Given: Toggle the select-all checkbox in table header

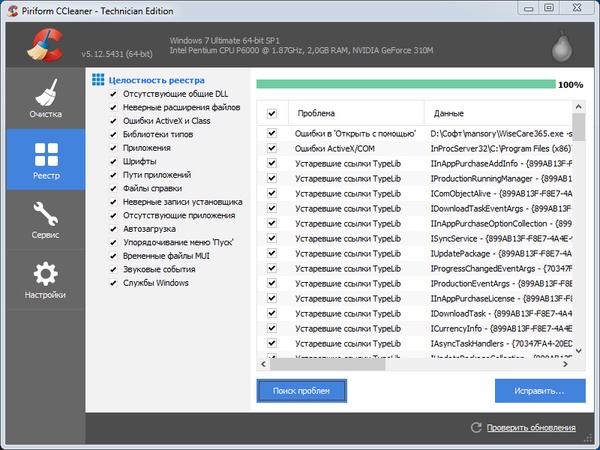Looking at the screenshot, I should [x=272, y=114].
